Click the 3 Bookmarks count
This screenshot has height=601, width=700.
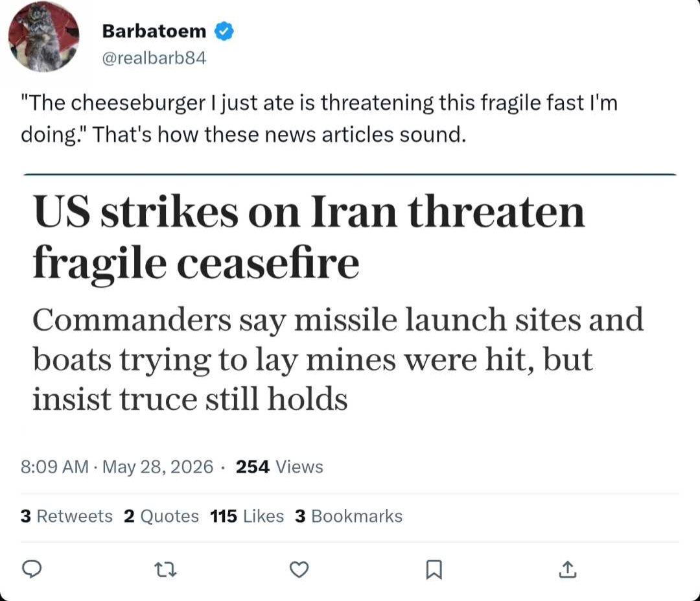[349, 516]
